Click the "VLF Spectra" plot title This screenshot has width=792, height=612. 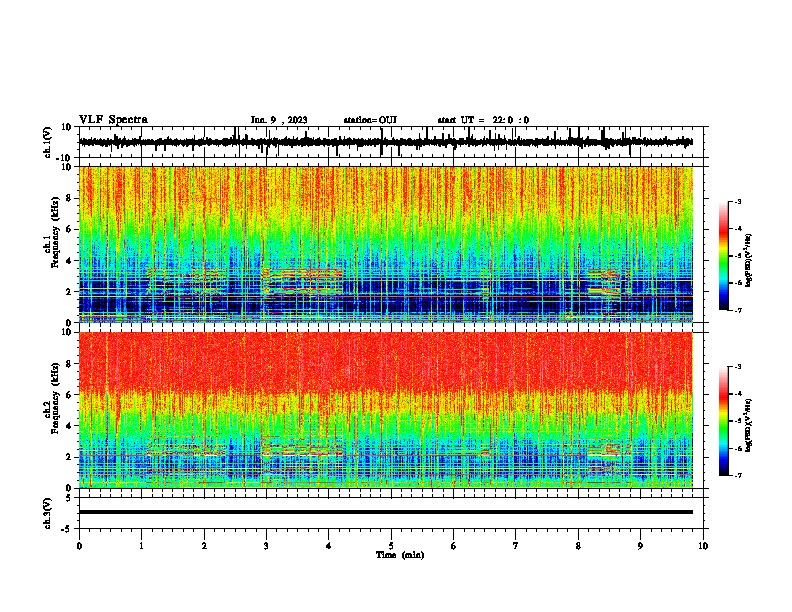coord(113,120)
